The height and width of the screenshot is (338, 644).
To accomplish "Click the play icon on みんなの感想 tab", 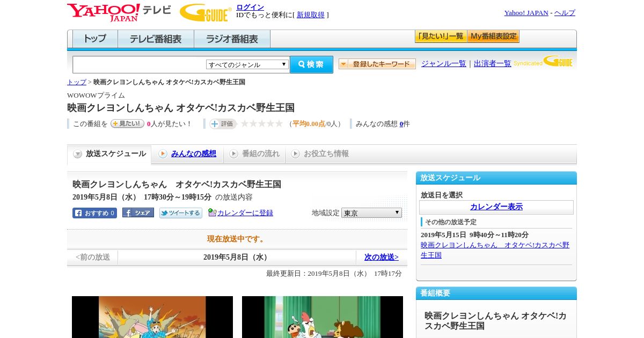I will pyautogui.click(x=163, y=154).
